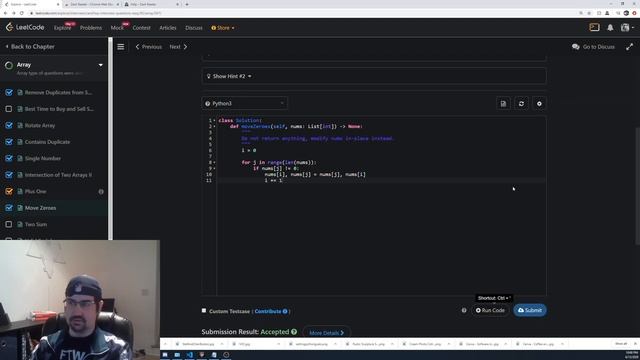The image size is (640, 360).
Task: Click the info icon next to Contribute
Action: tap(285, 311)
